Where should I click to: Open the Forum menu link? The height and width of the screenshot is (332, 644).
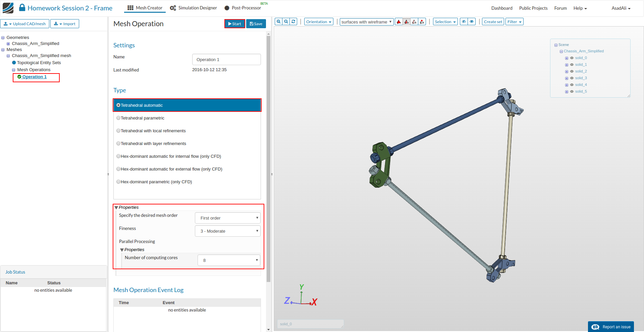point(560,8)
